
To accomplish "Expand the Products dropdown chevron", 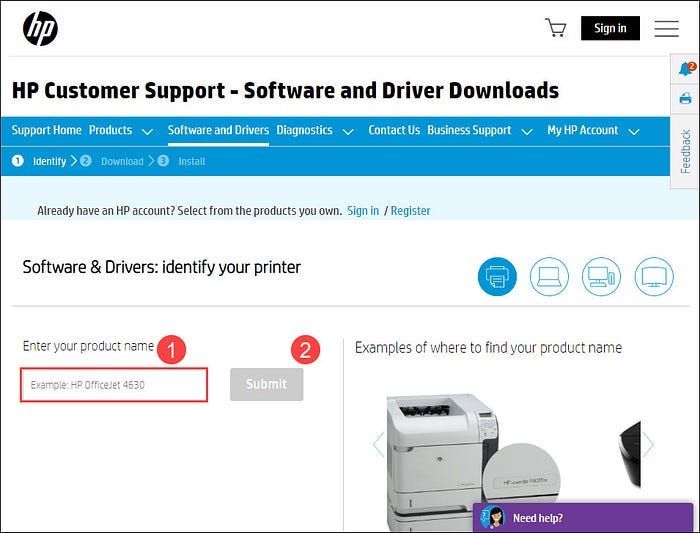I will pos(147,132).
